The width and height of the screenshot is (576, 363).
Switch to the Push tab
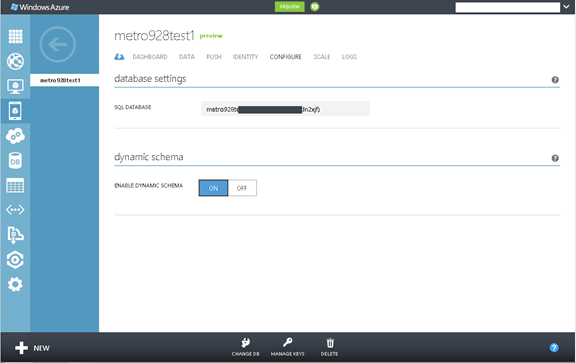[214, 57]
